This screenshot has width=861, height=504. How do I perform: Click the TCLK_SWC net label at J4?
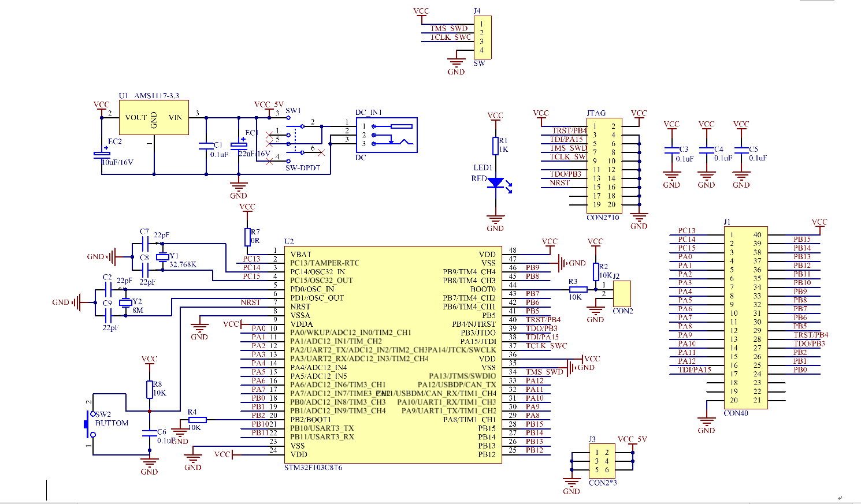coord(451,37)
